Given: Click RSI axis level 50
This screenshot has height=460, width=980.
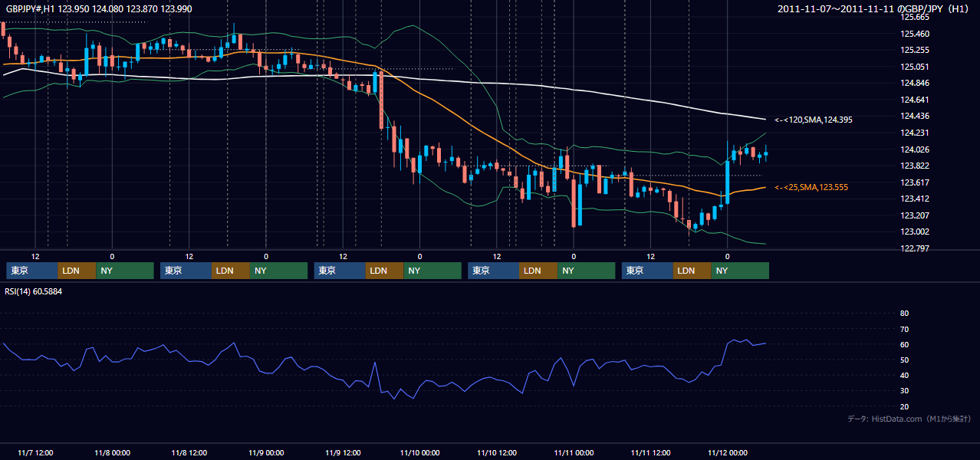Looking at the screenshot, I should click(904, 360).
